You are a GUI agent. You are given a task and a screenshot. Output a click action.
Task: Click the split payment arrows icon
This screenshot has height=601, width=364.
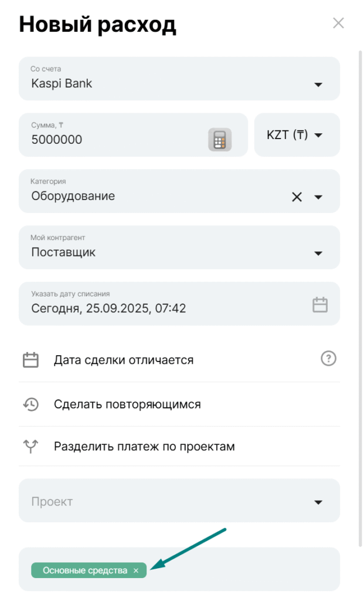tap(30, 447)
